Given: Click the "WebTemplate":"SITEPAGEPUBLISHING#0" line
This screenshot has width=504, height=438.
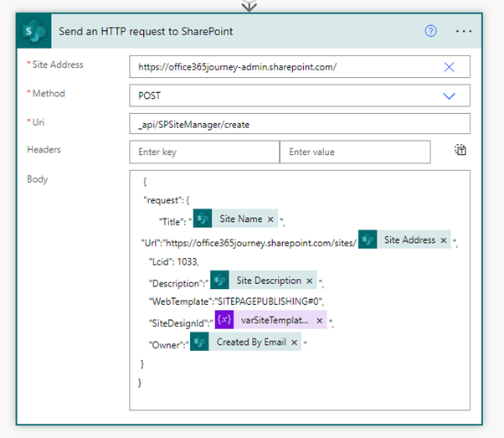Looking at the screenshot, I should [x=236, y=301].
